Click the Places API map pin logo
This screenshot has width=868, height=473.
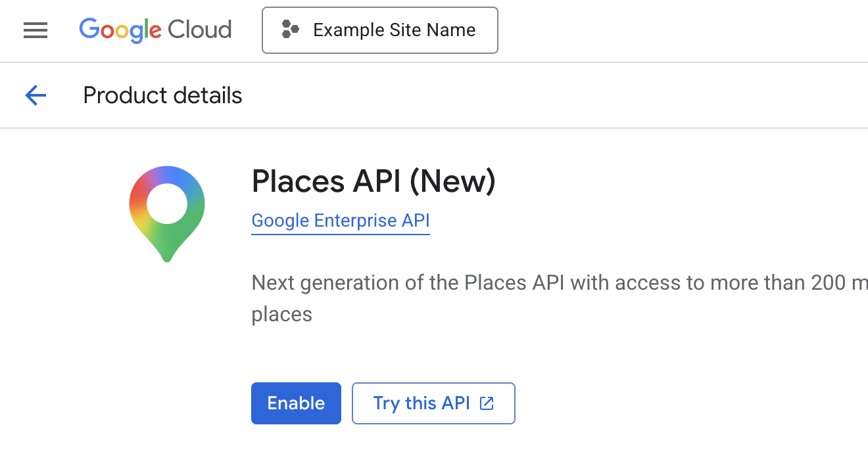[x=167, y=214]
